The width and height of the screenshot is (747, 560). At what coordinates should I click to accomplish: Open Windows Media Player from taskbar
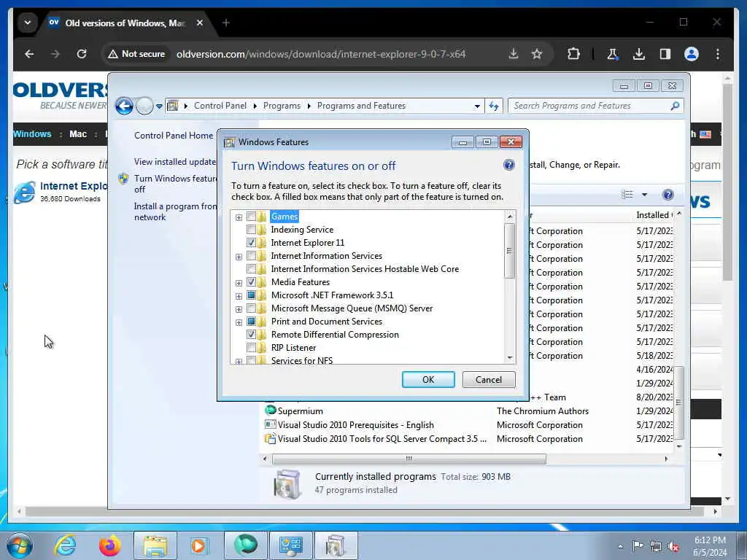tap(199, 545)
